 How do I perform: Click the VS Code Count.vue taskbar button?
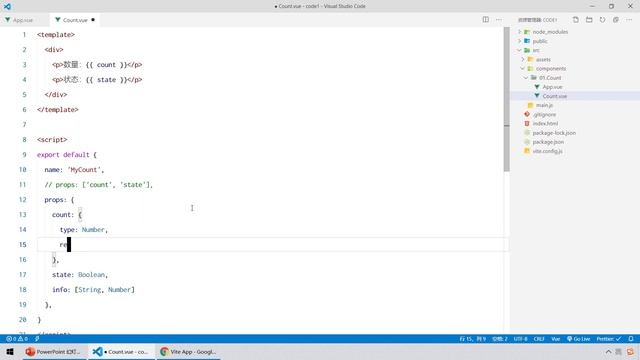(x=121, y=351)
